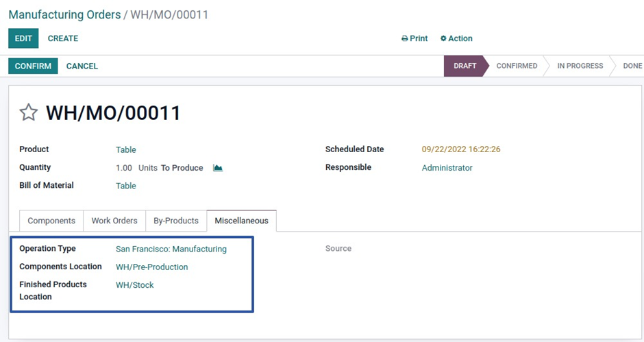644x342 pixels.
Task: Confirm the manufacturing order
Action: pyautogui.click(x=33, y=66)
